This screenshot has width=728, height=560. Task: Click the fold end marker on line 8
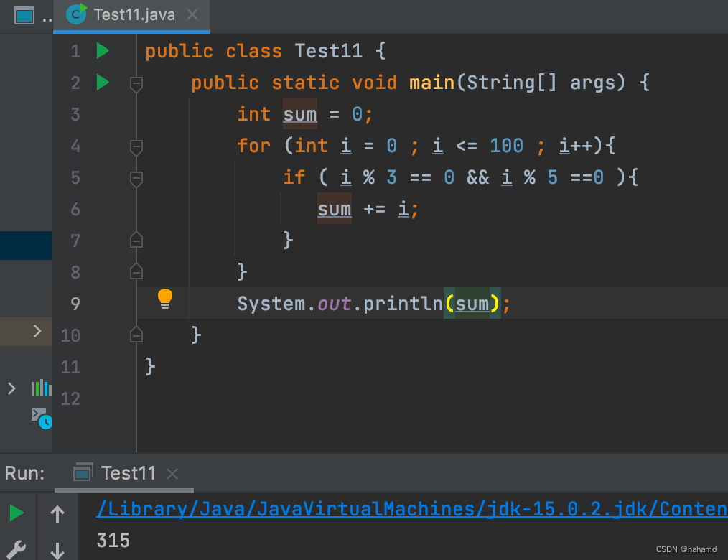[x=136, y=271]
